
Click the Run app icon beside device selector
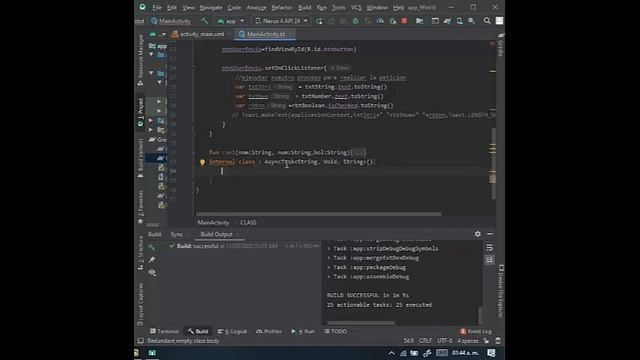point(319,21)
